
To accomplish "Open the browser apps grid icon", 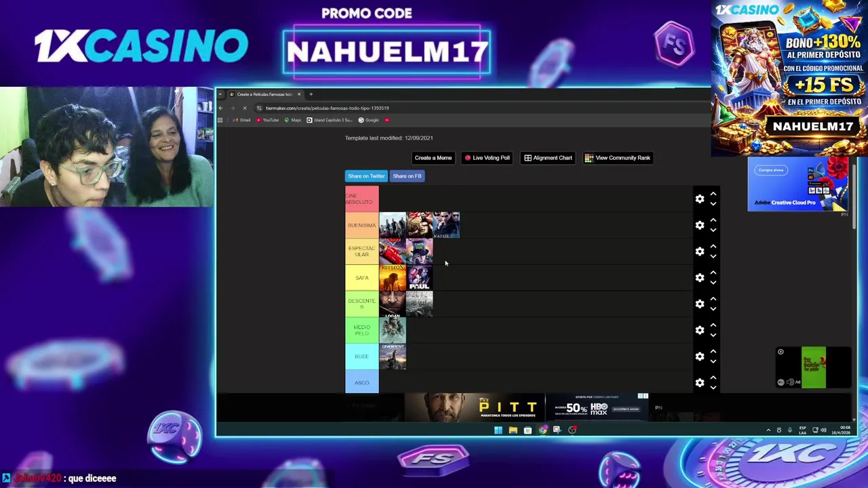I will tap(220, 120).
